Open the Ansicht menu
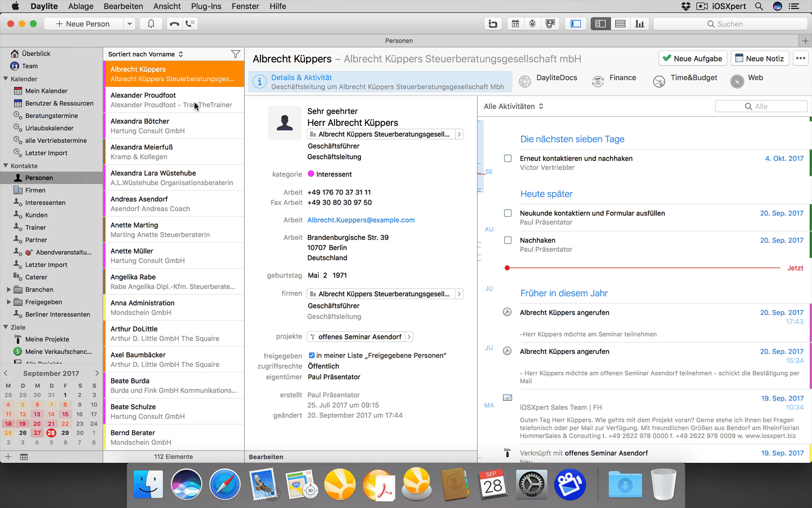Viewport: 812px width, 508px height. 167,6
